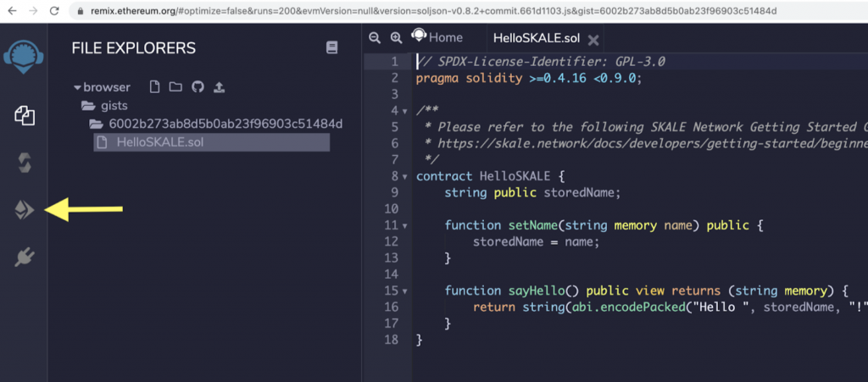The height and width of the screenshot is (382, 868).
Task: Open Deploy & Run Transactions Ethereum icon
Action: click(x=25, y=210)
